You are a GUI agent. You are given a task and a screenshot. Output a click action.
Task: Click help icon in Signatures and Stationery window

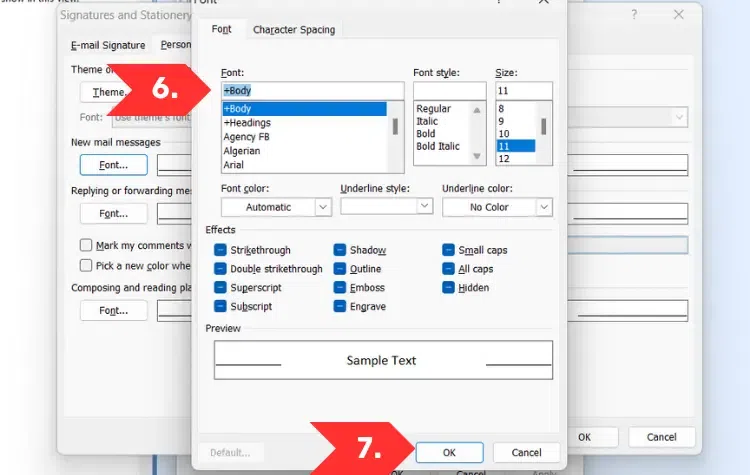point(634,15)
